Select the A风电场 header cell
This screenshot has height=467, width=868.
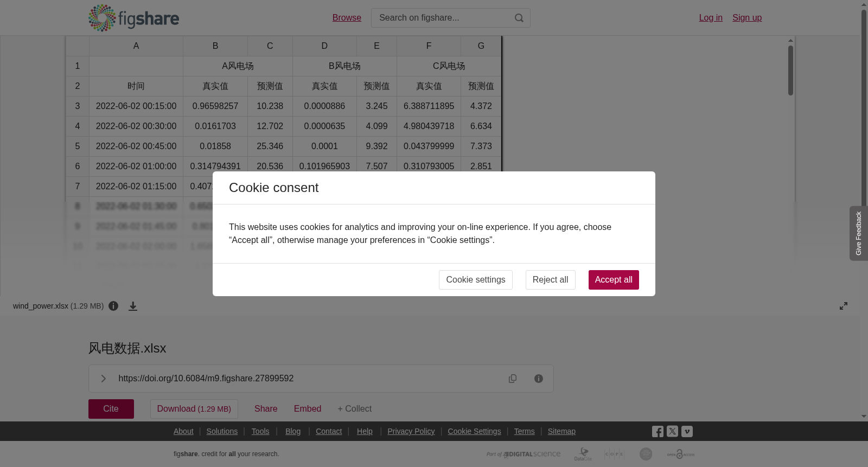click(238, 66)
